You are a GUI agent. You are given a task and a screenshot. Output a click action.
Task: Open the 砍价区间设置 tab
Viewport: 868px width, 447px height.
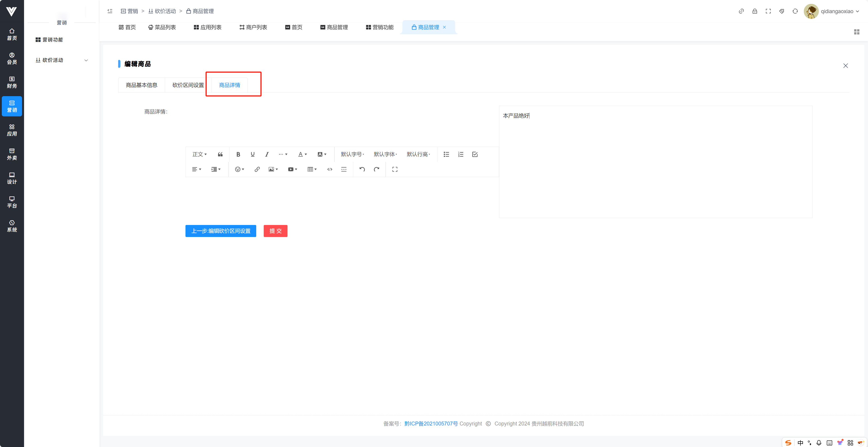188,85
